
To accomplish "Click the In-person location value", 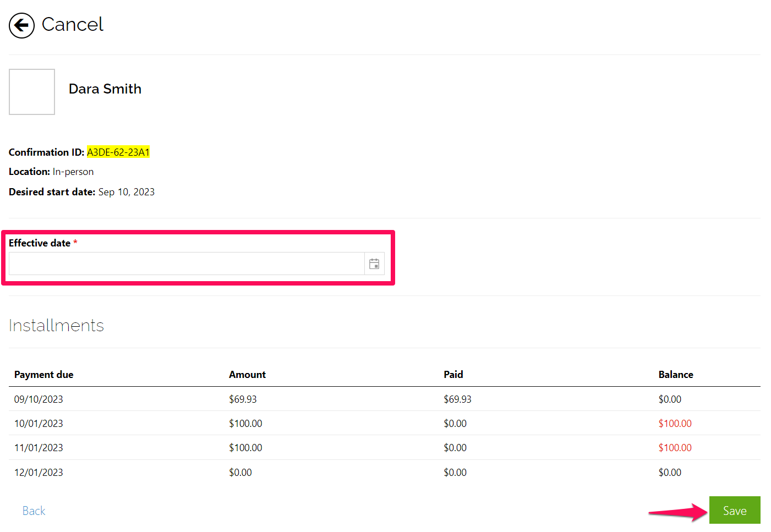I will click(x=73, y=172).
